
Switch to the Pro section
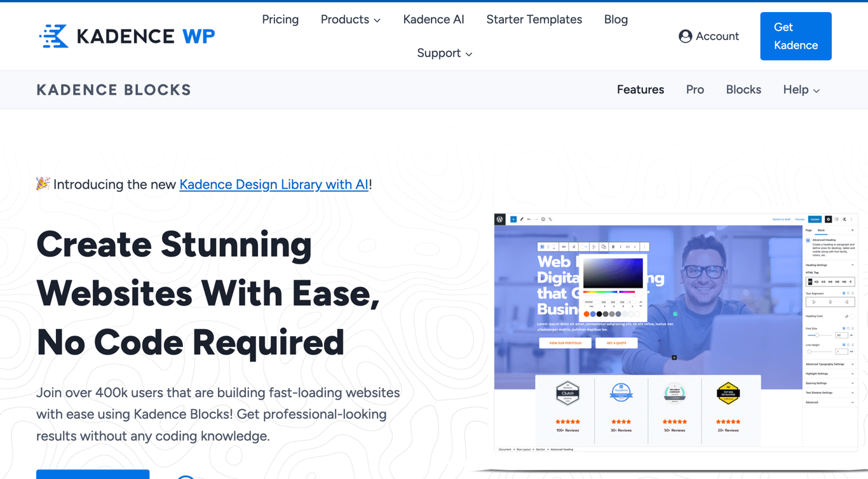click(695, 90)
